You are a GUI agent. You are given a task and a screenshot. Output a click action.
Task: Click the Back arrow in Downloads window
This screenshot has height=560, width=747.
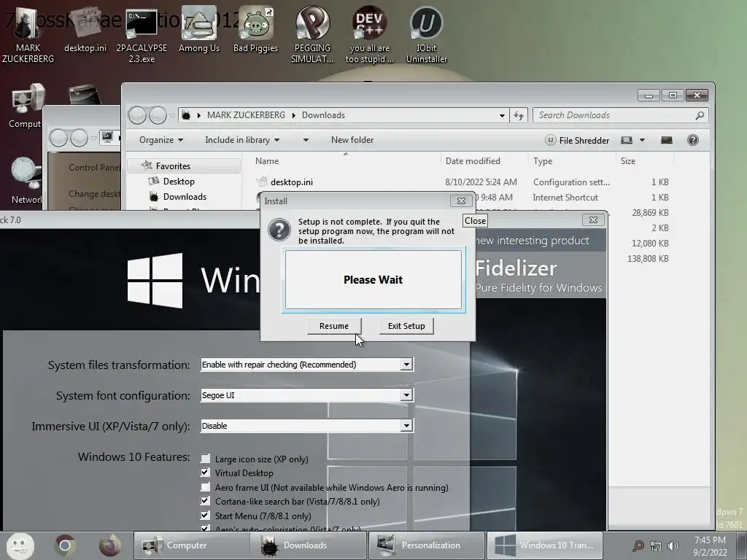pyautogui.click(x=137, y=115)
